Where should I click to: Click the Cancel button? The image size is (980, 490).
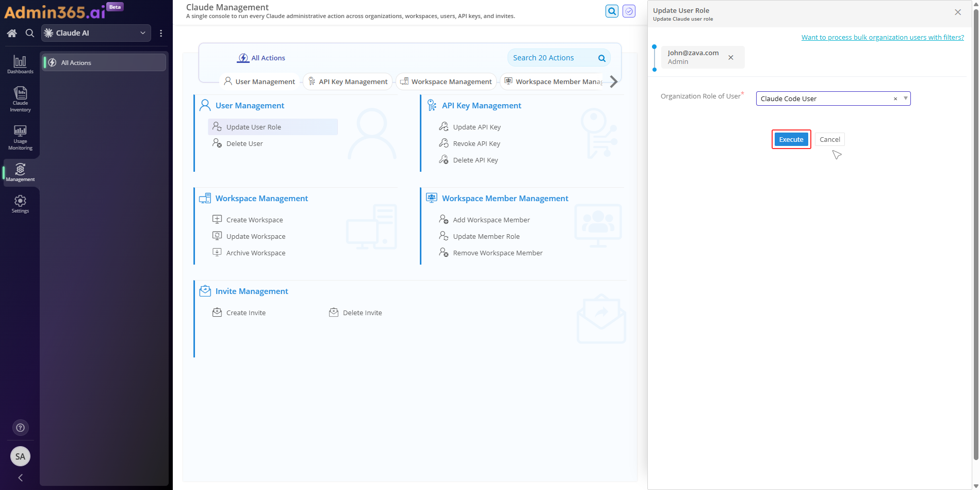[829, 139]
